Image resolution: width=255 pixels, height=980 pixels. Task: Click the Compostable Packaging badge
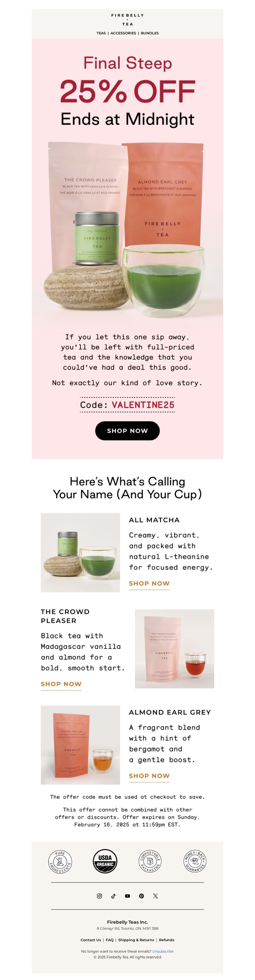click(150, 861)
